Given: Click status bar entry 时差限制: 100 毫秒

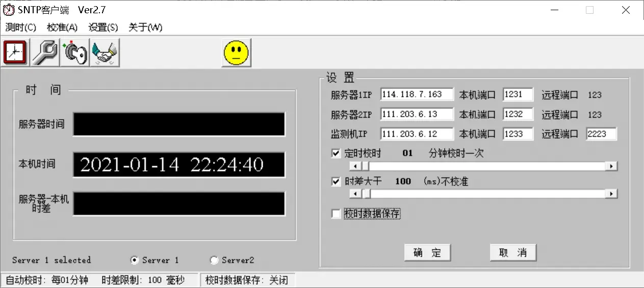Looking at the screenshot, I should 143,280.
